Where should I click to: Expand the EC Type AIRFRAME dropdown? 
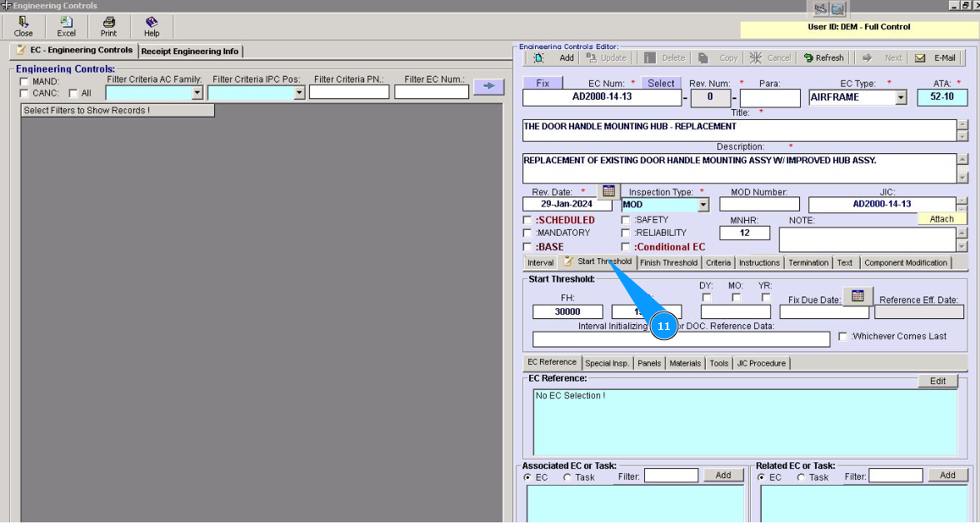(901, 97)
